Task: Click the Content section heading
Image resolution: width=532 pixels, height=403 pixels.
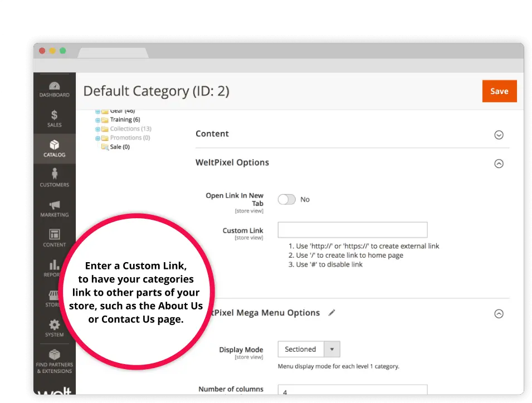Action: click(212, 134)
